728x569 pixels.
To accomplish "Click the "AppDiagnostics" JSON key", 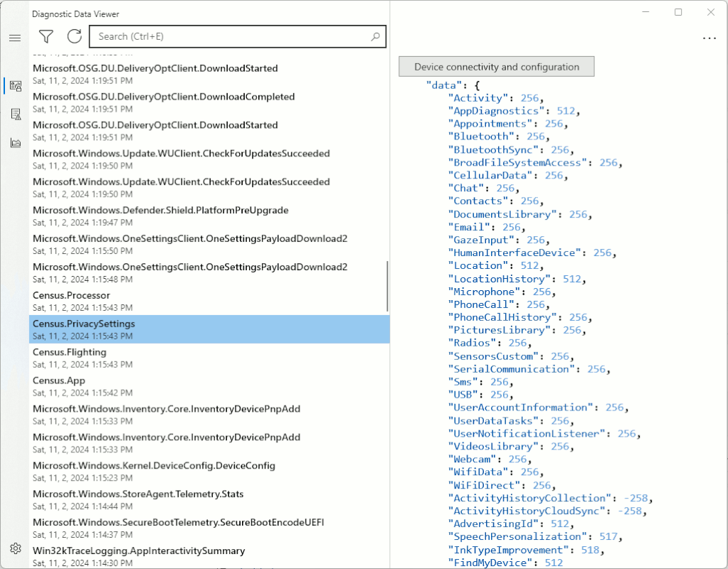I will tap(496, 111).
